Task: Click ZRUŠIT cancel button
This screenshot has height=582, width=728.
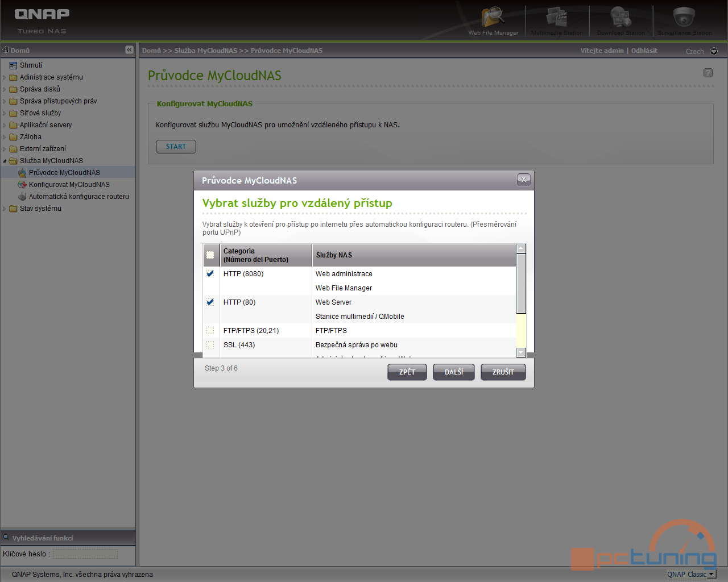Action: tap(503, 372)
